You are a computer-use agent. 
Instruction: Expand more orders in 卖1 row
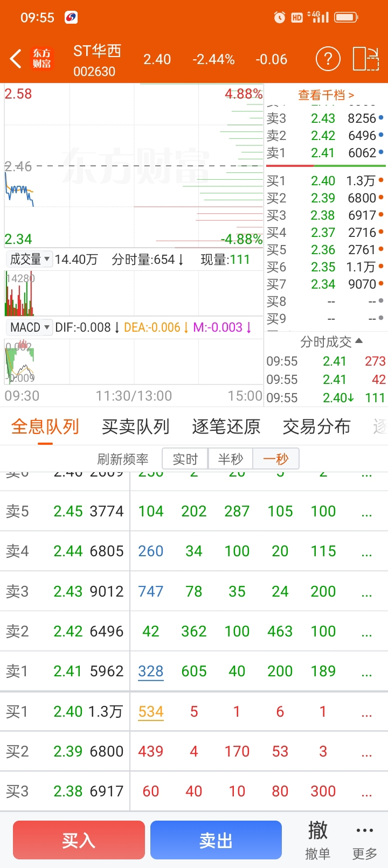coord(367,672)
